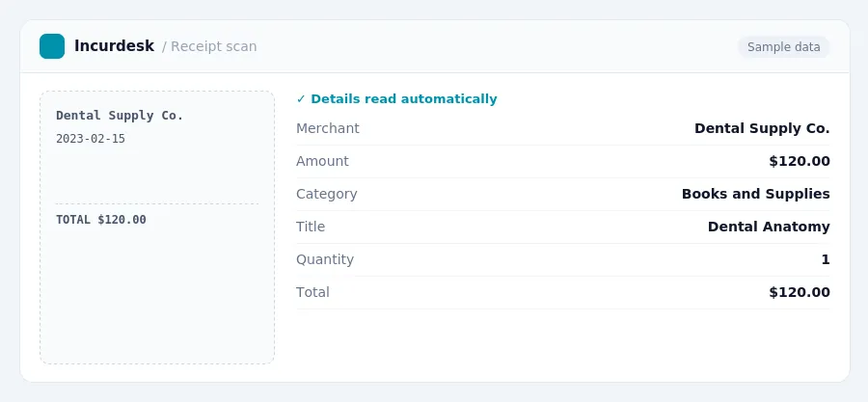Select the Dental Anatomy title value

click(769, 227)
